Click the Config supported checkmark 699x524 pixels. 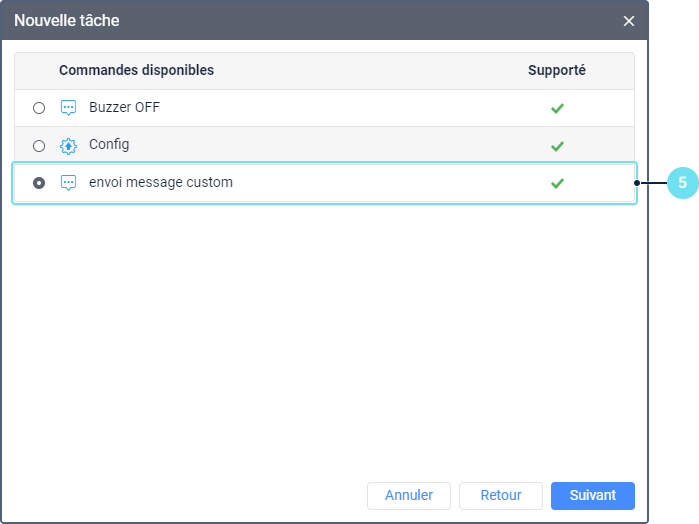tap(557, 146)
